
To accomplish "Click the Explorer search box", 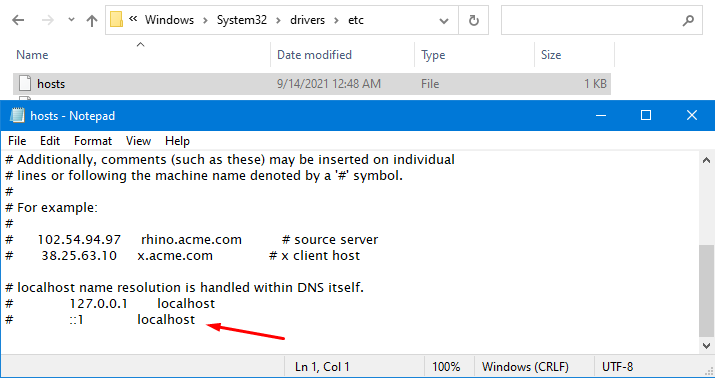I will (601, 20).
